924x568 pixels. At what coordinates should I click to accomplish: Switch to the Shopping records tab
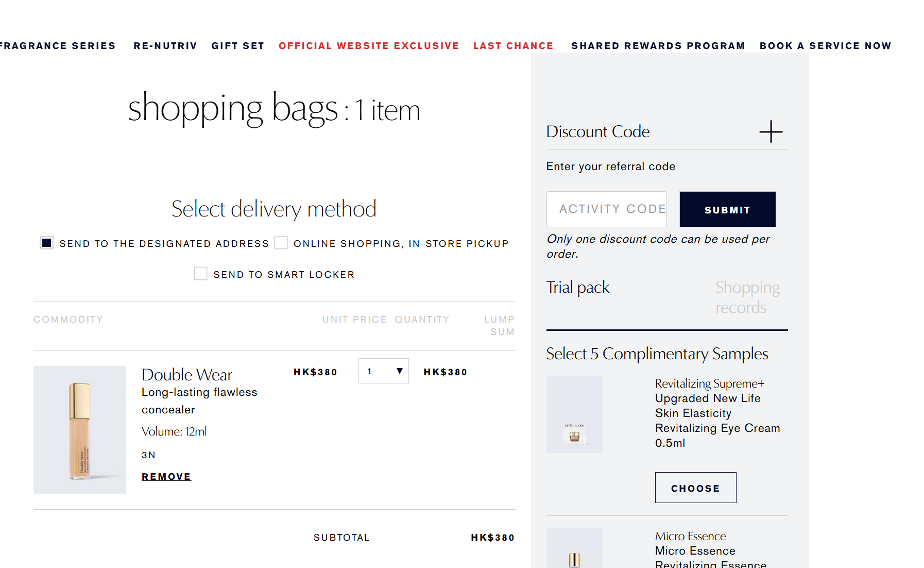[747, 297]
